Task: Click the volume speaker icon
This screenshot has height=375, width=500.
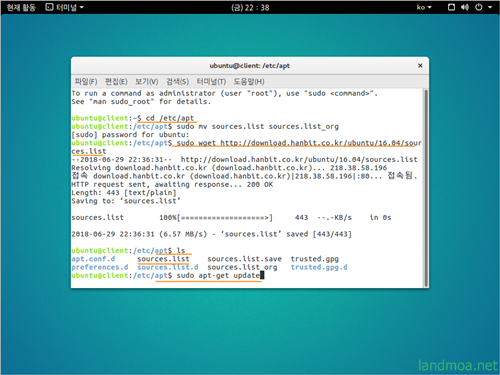Action: click(x=465, y=7)
